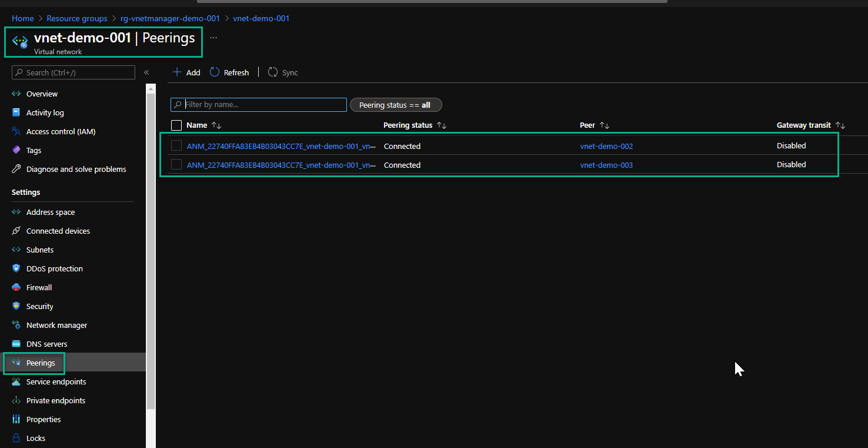Click the Security shield icon
The image size is (868, 448).
tap(16, 306)
